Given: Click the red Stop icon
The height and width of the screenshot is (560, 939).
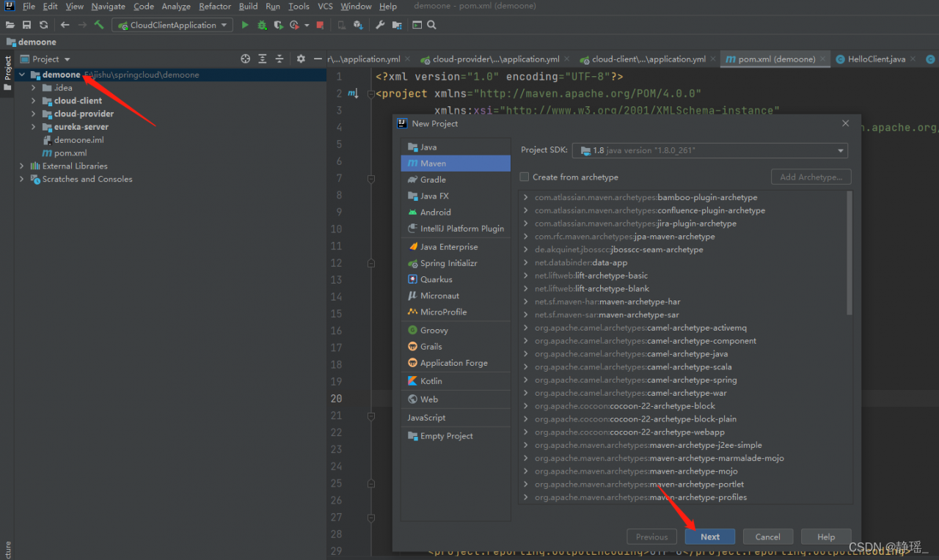Looking at the screenshot, I should (320, 25).
